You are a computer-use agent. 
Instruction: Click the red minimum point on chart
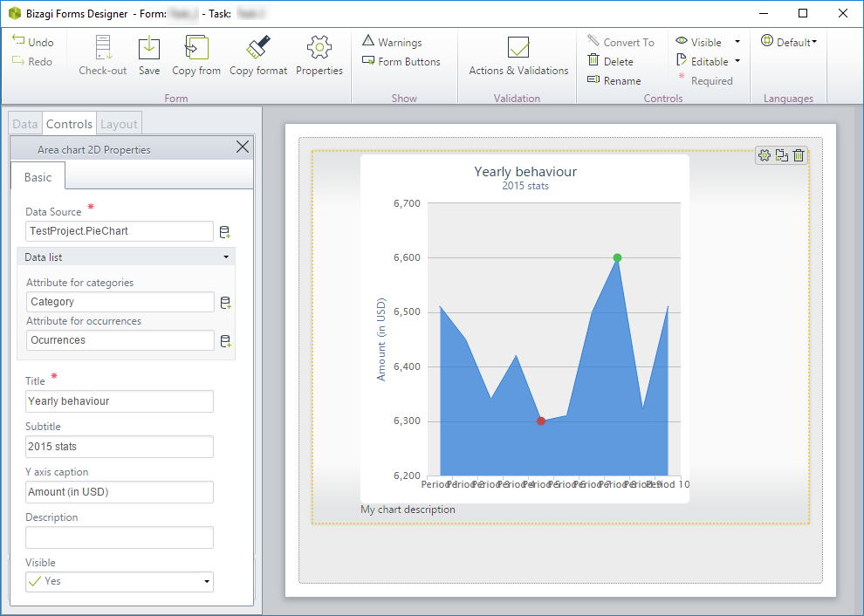tap(541, 421)
